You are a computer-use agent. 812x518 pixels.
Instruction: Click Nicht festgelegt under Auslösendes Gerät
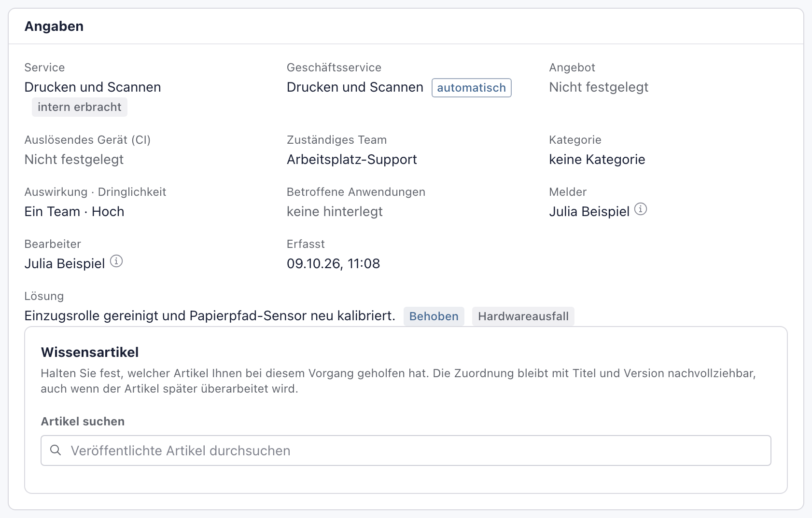pos(74,160)
